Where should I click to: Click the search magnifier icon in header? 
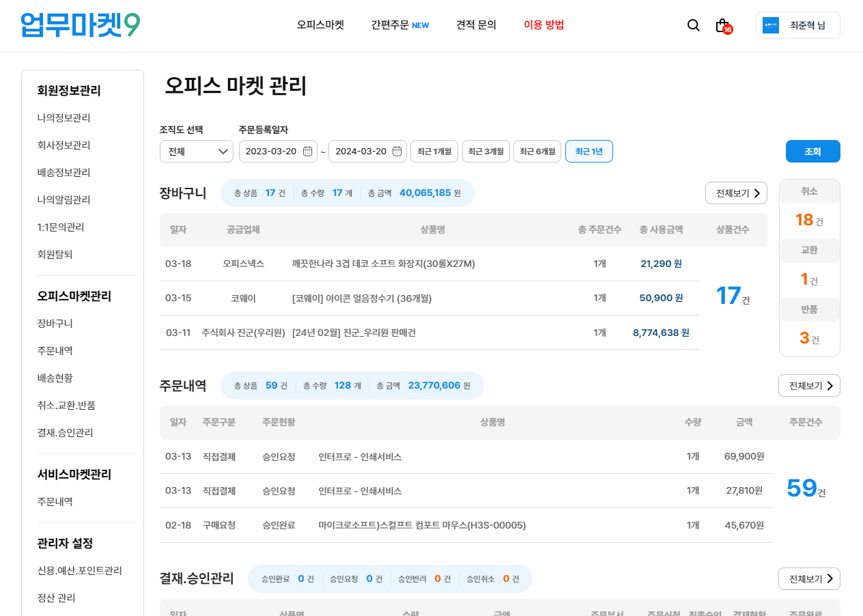pos(693,25)
